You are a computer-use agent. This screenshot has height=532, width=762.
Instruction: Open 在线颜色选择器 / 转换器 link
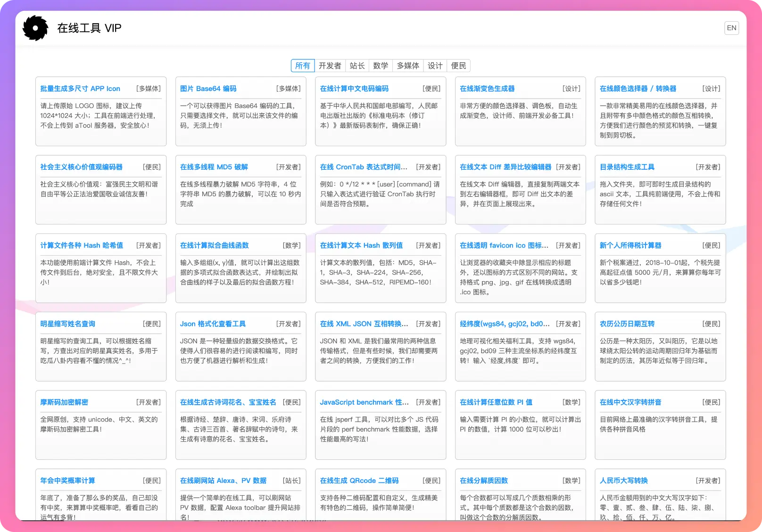coord(638,89)
